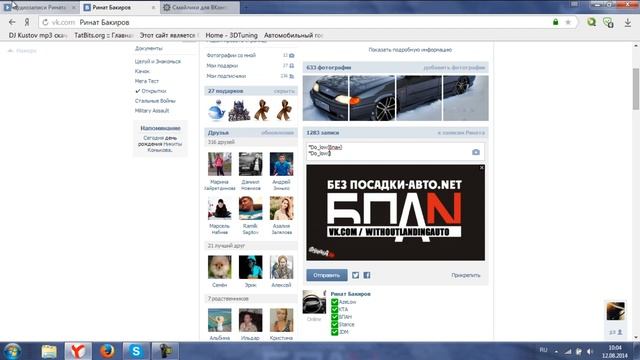Screen dimensions: 640x360
Task: Show hidden tray icons with the arrow
Action: pos(556,351)
